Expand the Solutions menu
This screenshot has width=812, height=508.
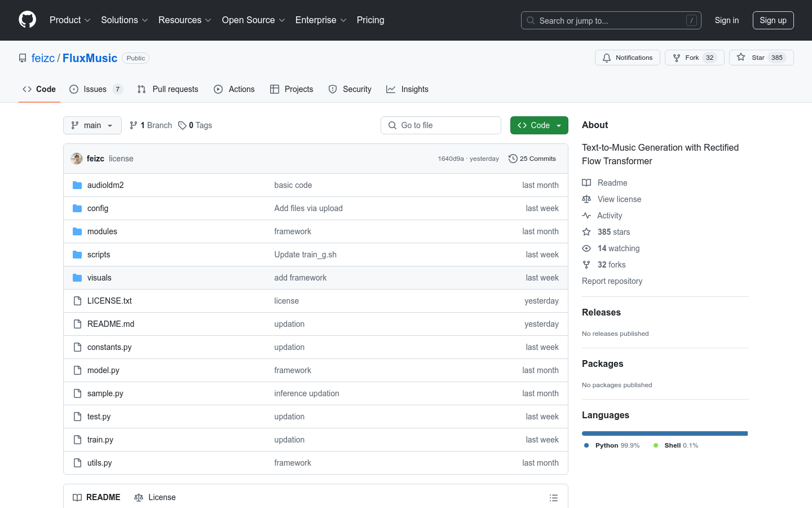[125, 20]
